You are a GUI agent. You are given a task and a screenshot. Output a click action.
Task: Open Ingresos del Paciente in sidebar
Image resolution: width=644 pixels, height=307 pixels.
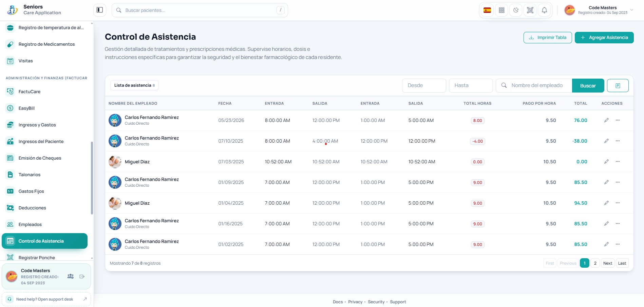[45, 142]
